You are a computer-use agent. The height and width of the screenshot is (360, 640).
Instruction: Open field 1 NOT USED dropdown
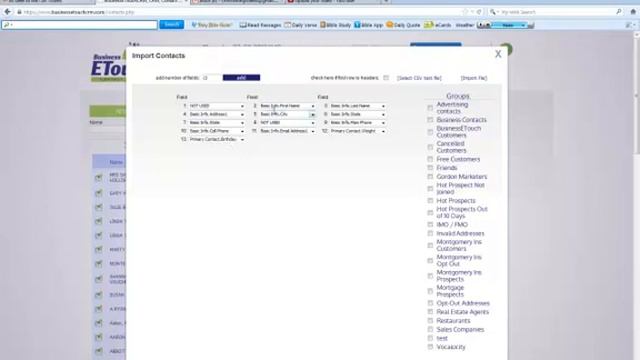tap(216, 106)
